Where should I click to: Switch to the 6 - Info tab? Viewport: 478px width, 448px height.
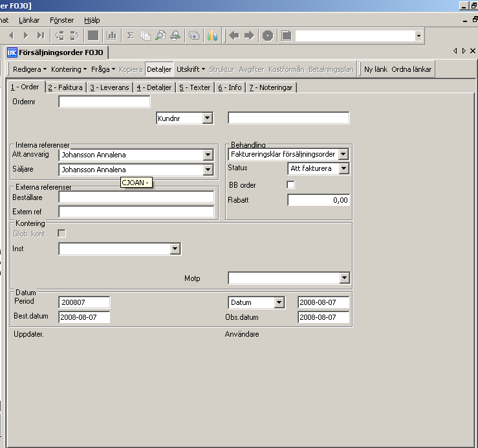[230, 87]
